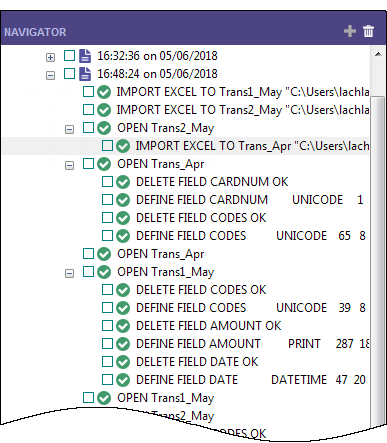
Task: Collapse the 16:48:24 on 05/06/2018 node
Action: coord(50,75)
